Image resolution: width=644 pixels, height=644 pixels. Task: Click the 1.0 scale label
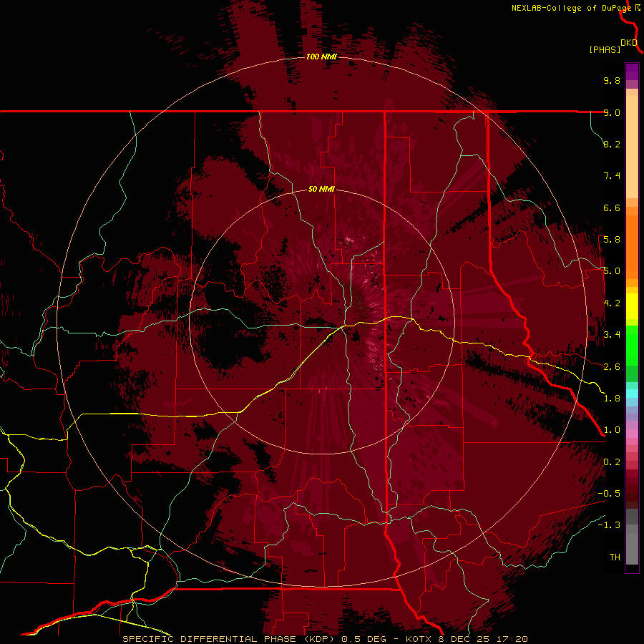pyautogui.click(x=612, y=430)
